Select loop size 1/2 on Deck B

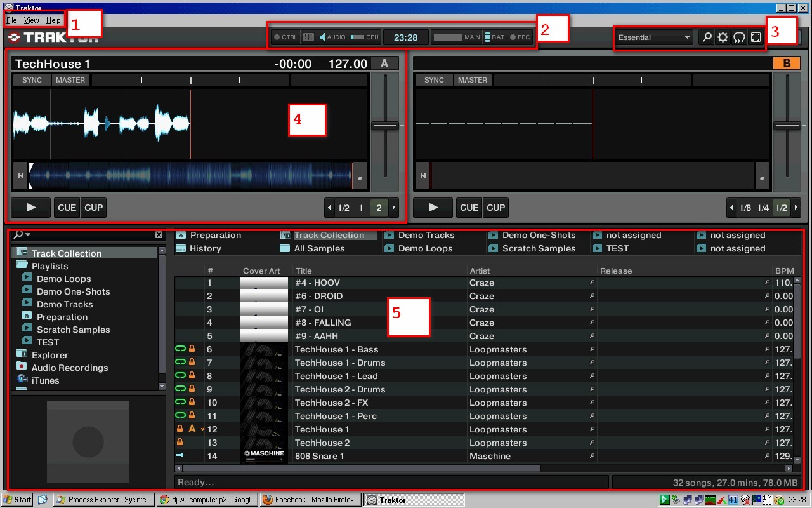(782, 208)
